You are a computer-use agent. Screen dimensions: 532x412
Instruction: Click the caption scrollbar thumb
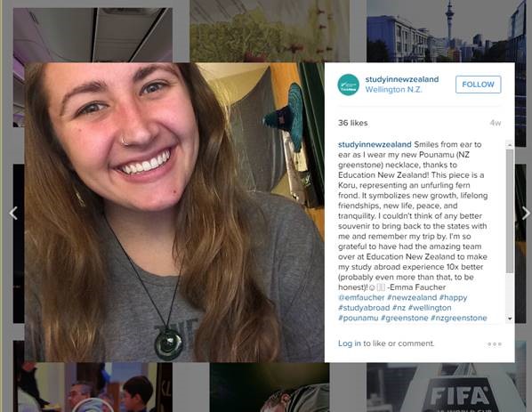[510, 210]
